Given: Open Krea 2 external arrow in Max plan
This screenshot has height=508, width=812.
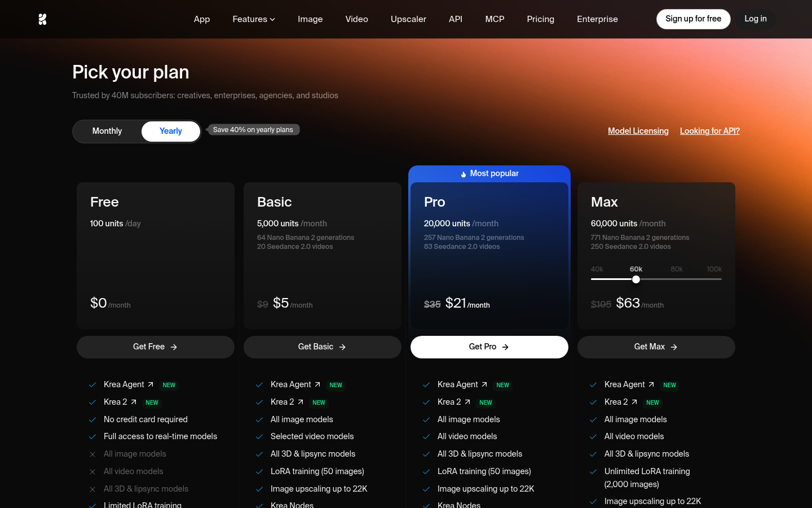Looking at the screenshot, I should tap(634, 402).
